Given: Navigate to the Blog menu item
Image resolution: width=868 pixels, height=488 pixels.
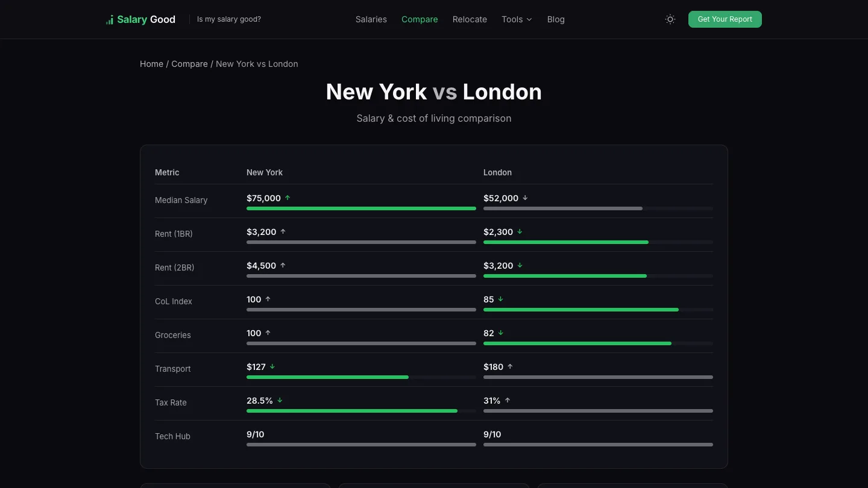Looking at the screenshot, I should [x=555, y=19].
